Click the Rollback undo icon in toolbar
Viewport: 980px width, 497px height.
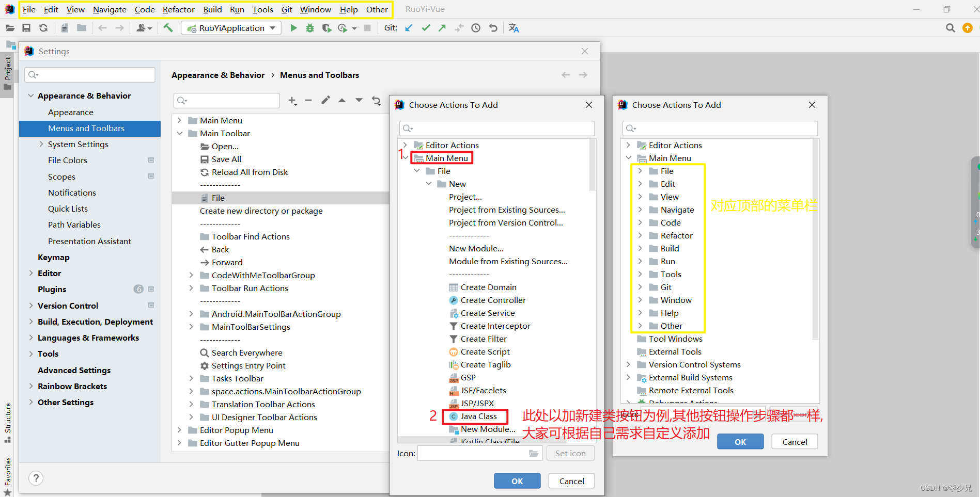(x=493, y=28)
